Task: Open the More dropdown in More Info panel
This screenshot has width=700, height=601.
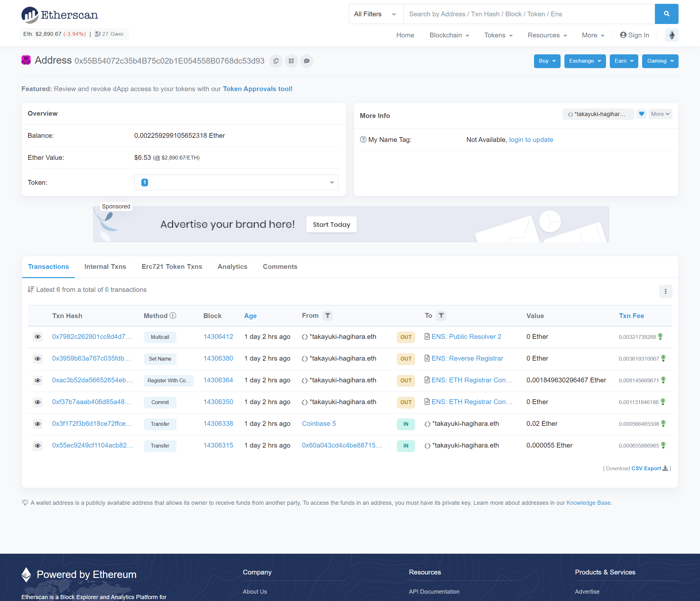Action: 660,114
